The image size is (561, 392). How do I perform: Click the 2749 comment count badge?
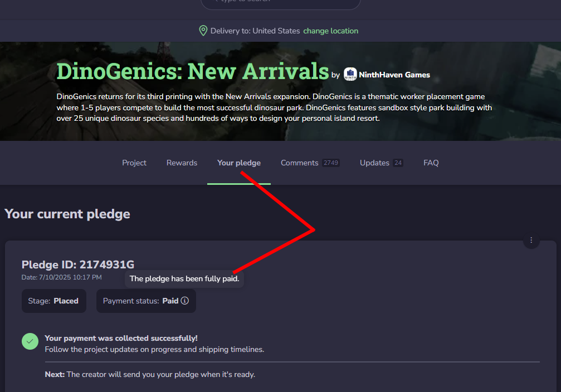point(330,163)
